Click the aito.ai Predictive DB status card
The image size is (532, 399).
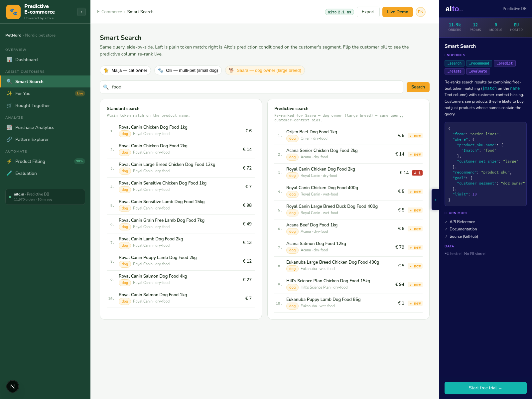tap(45, 197)
